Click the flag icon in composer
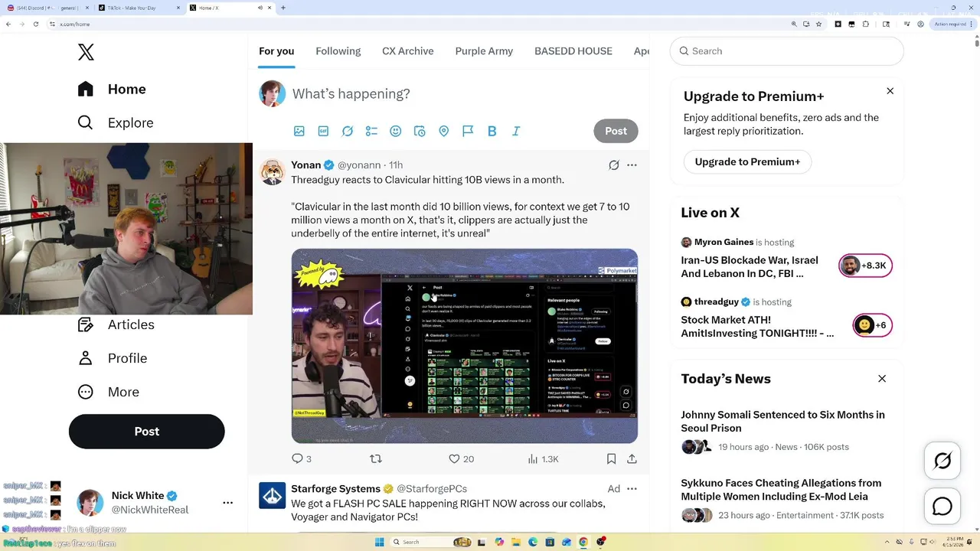 pos(468,131)
